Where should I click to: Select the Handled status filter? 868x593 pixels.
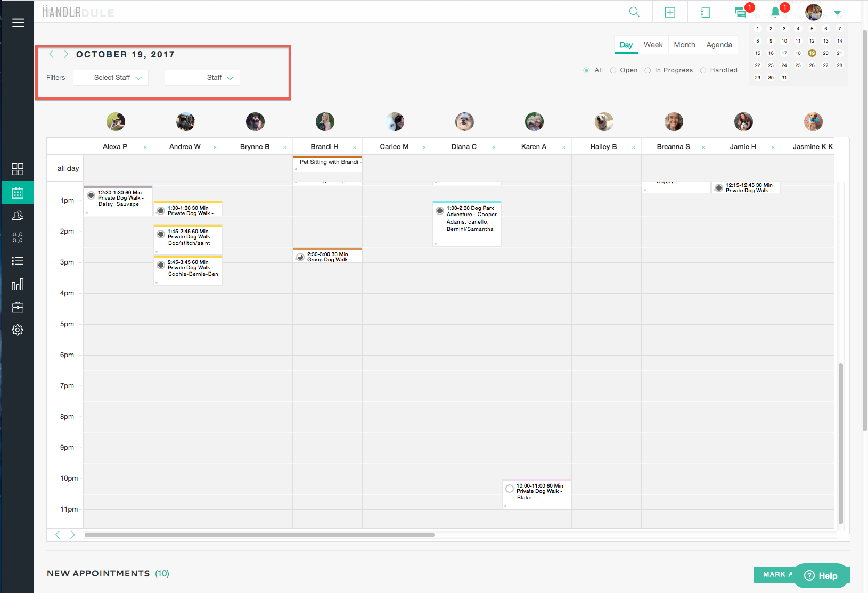coord(703,70)
